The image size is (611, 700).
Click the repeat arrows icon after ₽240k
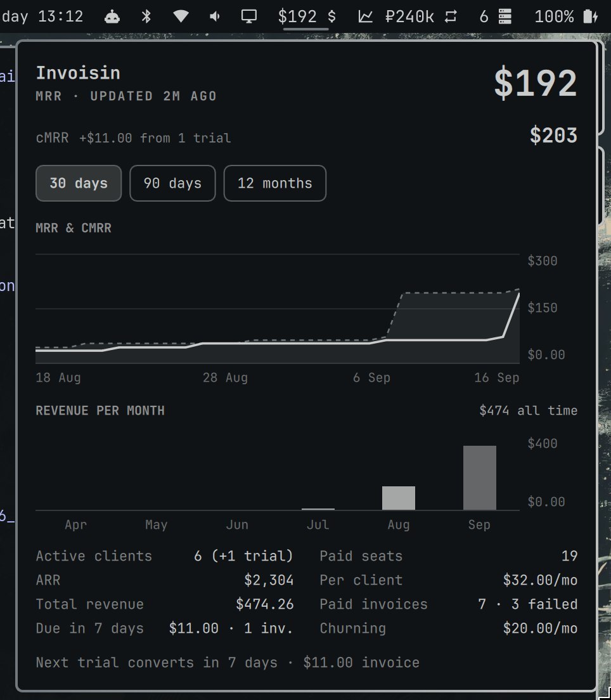coord(451,17)
